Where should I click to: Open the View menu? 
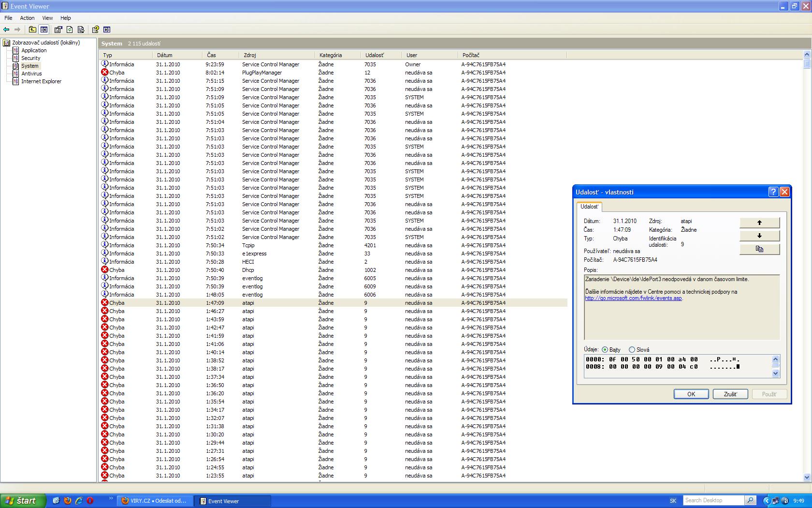point(47,18)
